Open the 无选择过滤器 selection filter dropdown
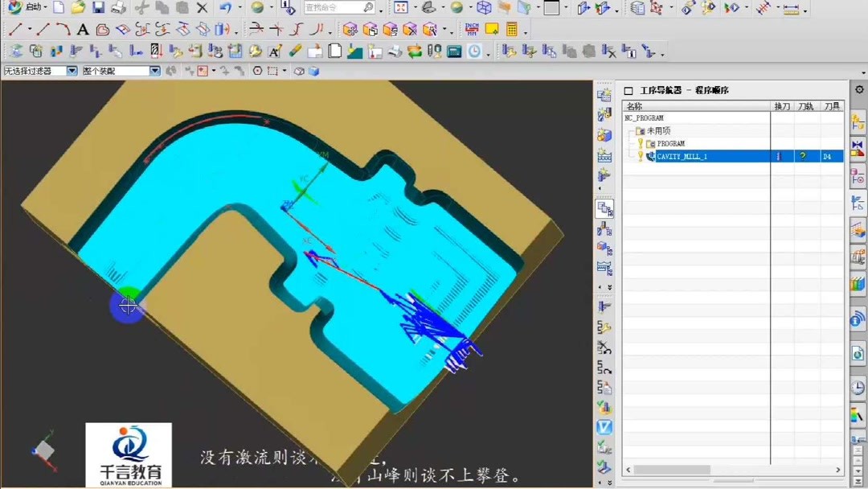868x489 pixels. pyautogui.click(x=72, y=70)
